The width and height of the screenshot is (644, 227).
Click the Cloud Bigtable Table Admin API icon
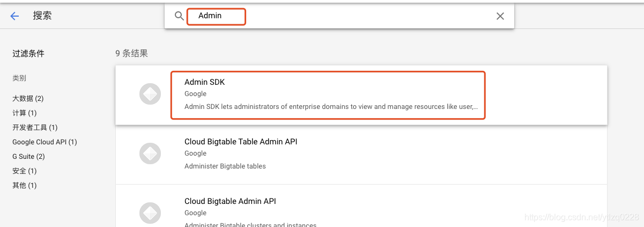150,154
